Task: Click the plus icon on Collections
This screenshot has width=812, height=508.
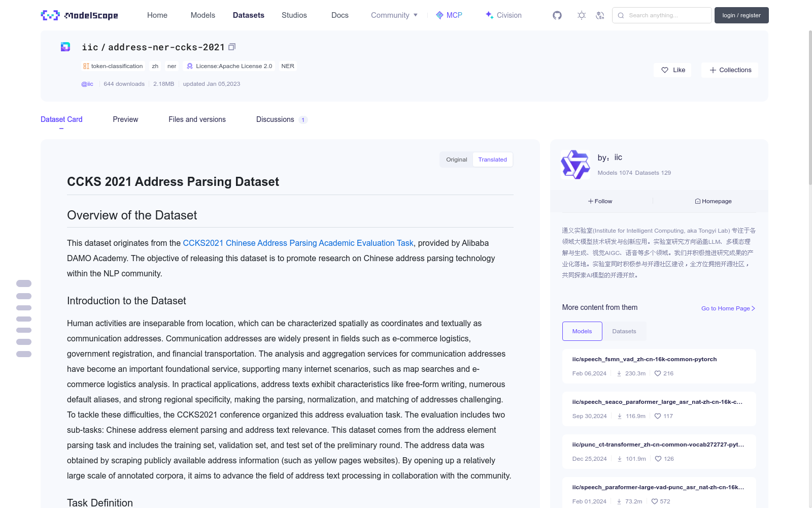Action: pyautogui.click(x=713, y=70)
